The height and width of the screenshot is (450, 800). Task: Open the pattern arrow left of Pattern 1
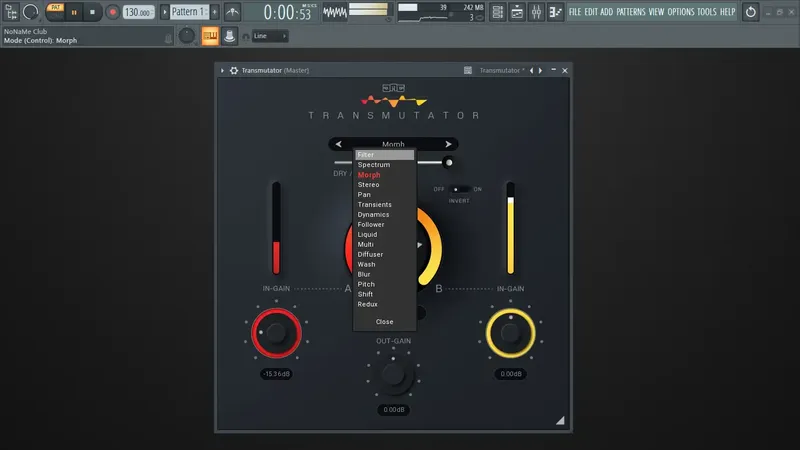coord(164,12)
